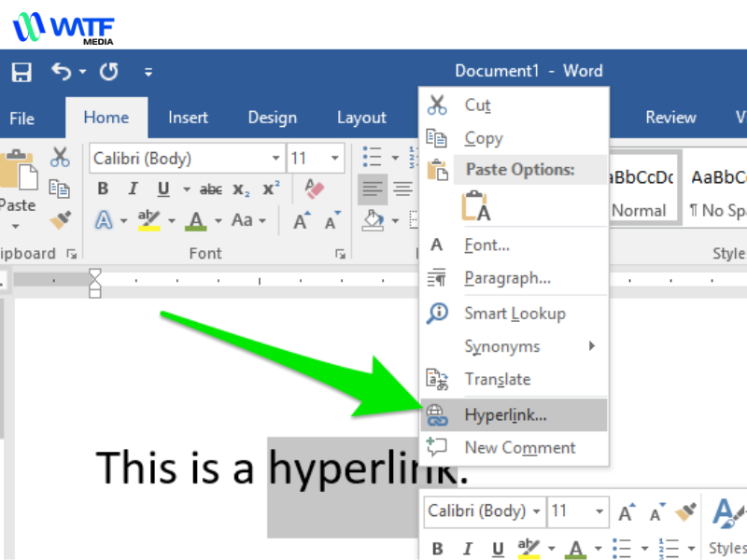
Task: Click mini toolbar Format Painter brush
Action: click(x=686, y=512)
